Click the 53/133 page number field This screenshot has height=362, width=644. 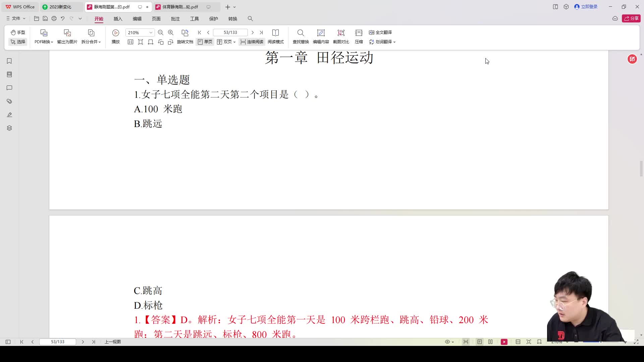(230, 33)
